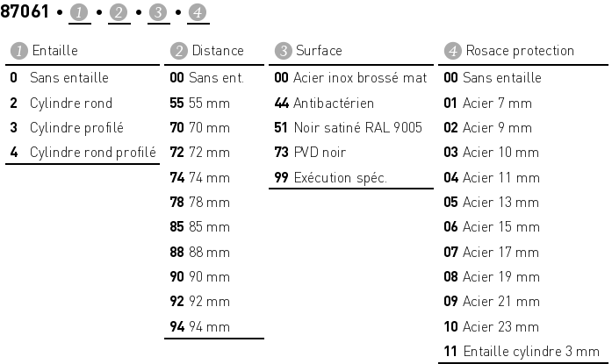
Task: Click circled 1 placeholder after code 87061
Action: [x=80, y=13]
